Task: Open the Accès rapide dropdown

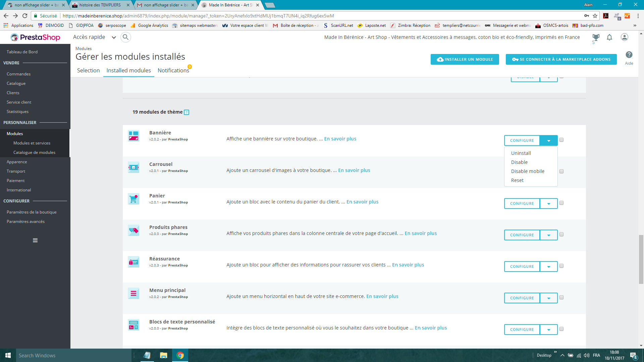Action: pos(94,37)
